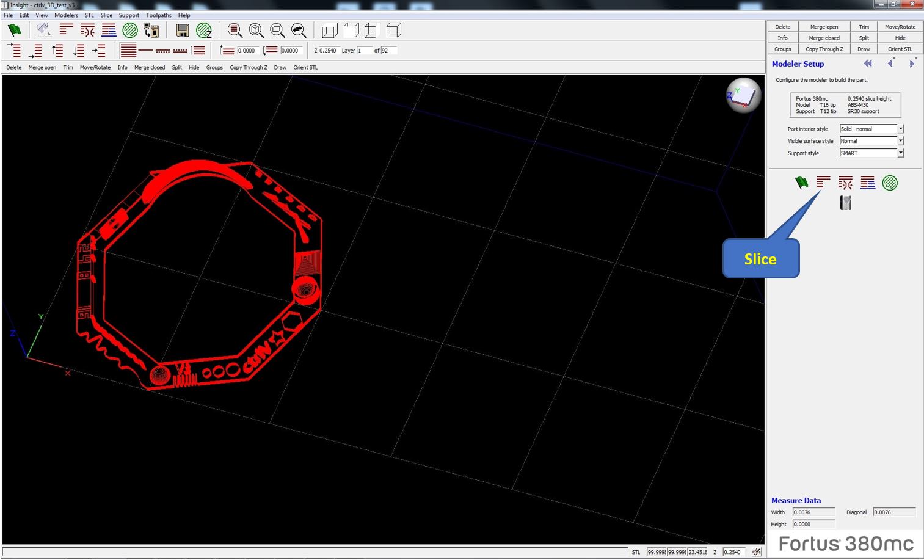Open the Help menu

[x=184, y=15]
